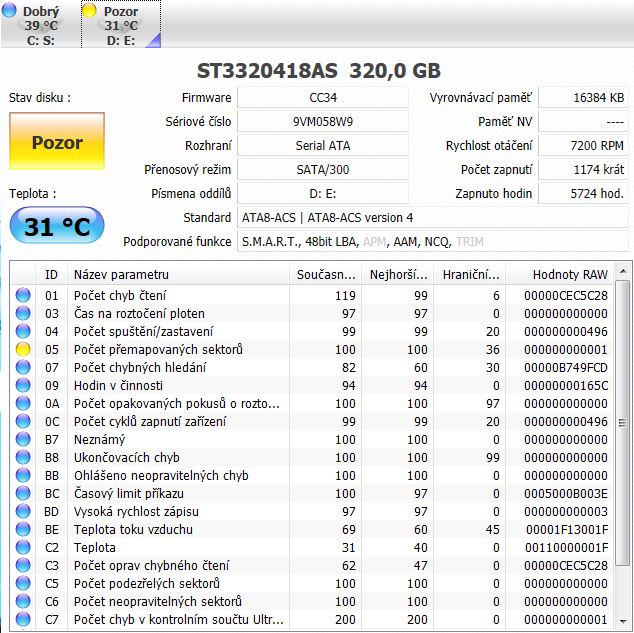
Task: Sort by the ID column header
Action: point(51,274)
